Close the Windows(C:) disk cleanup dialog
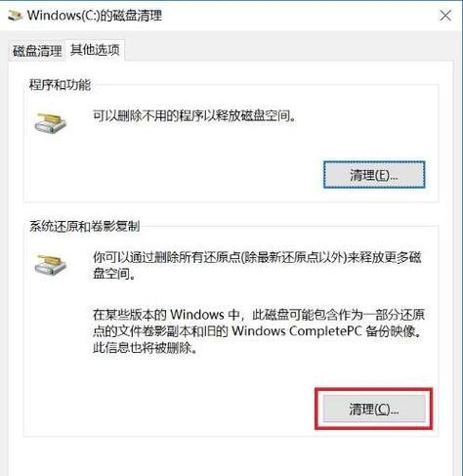 (445, 16)
